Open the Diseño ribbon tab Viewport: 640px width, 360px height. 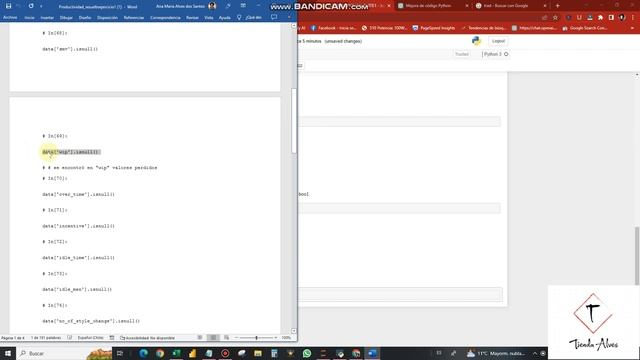point(85,18)
